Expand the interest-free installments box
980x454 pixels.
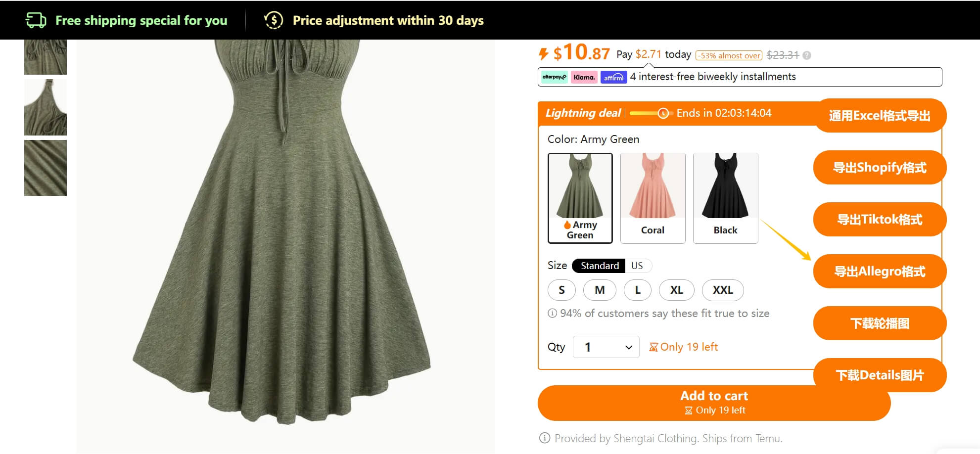tap(739, 77)
